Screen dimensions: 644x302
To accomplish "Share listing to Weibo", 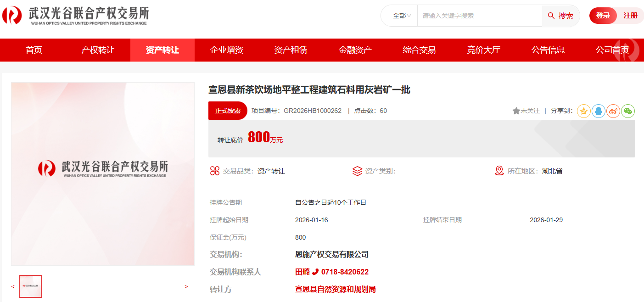I will click(x=613, y=111).
